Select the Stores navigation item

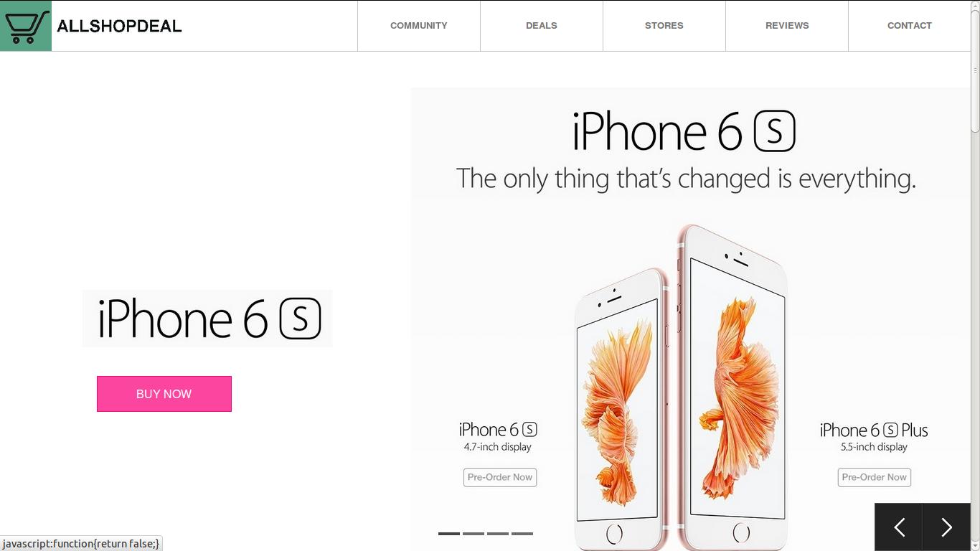tap(664, 26)
